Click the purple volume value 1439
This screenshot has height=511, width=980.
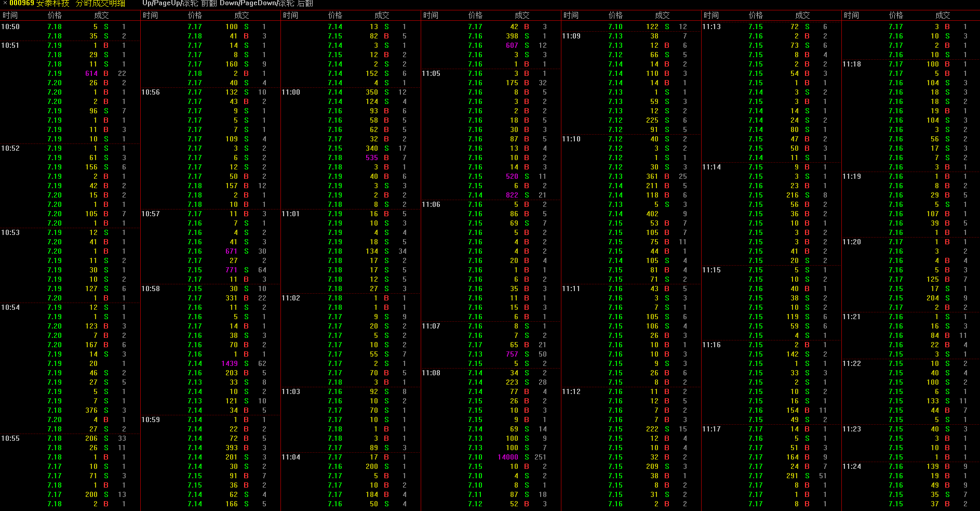point(230,363)
